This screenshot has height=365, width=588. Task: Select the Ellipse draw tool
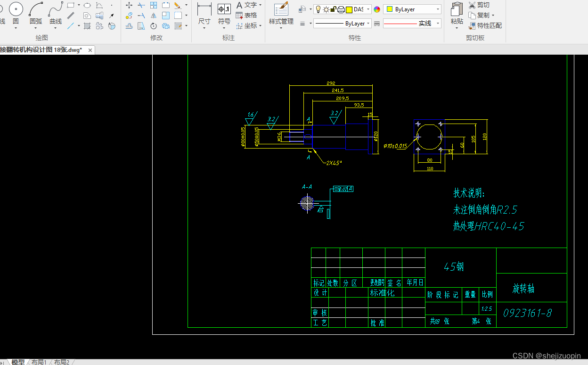(x=87, y=5)
